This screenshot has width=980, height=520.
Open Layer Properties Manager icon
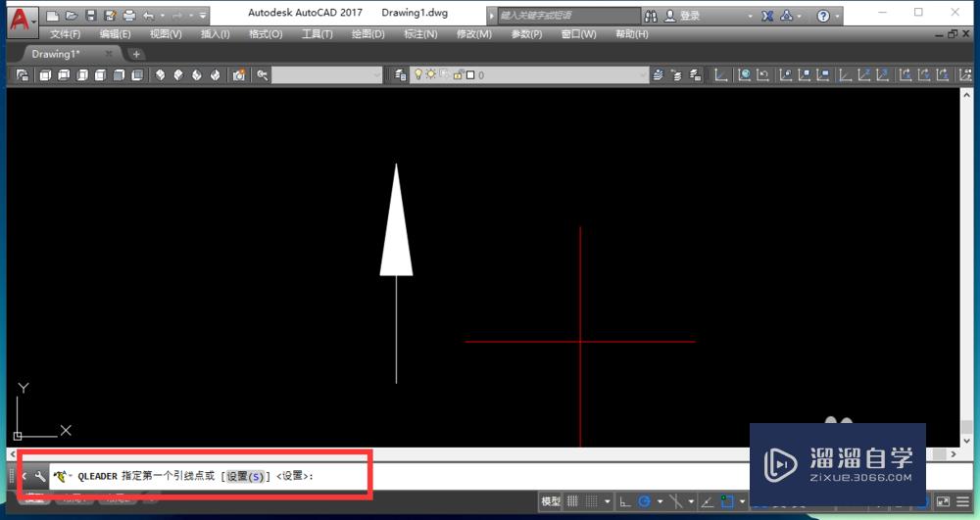400,74
